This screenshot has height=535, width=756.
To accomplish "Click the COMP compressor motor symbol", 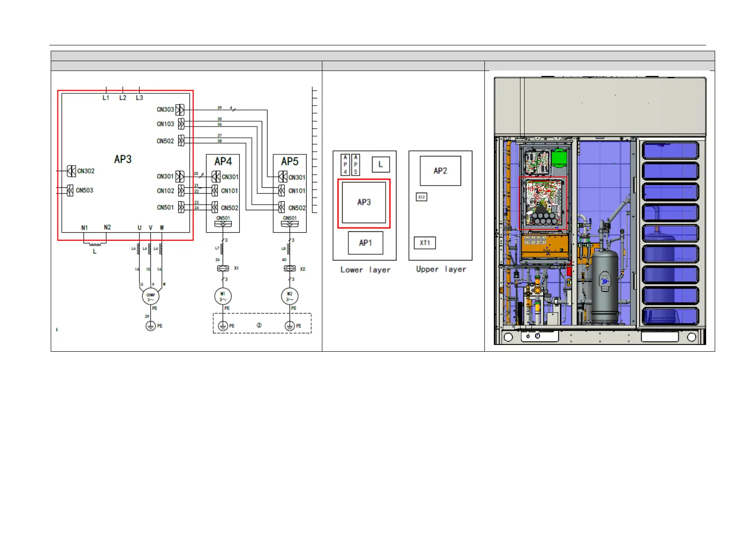I will pyautogui.click(x=151, y=297).
